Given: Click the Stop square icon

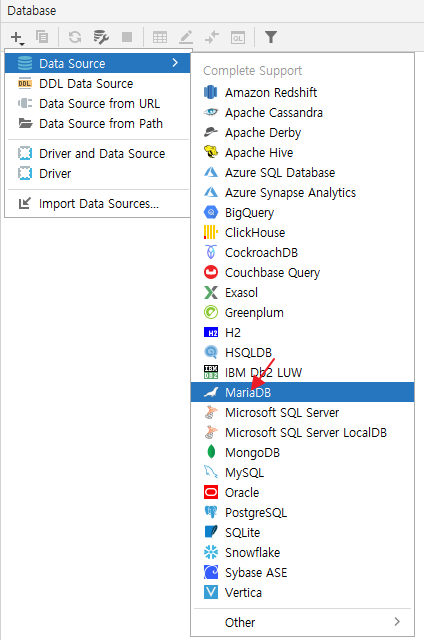Looking at the screenshot, I should click(127, 37).
